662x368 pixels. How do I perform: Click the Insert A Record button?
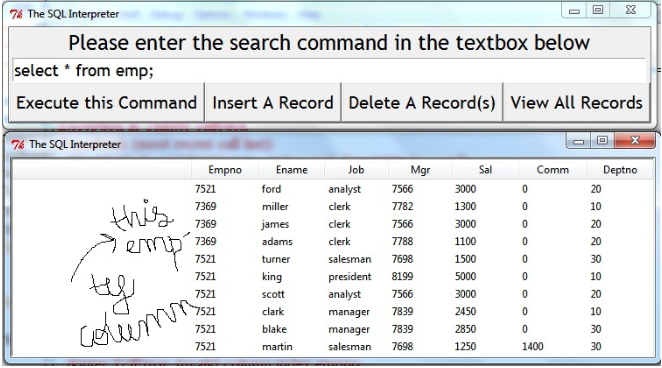273,103
